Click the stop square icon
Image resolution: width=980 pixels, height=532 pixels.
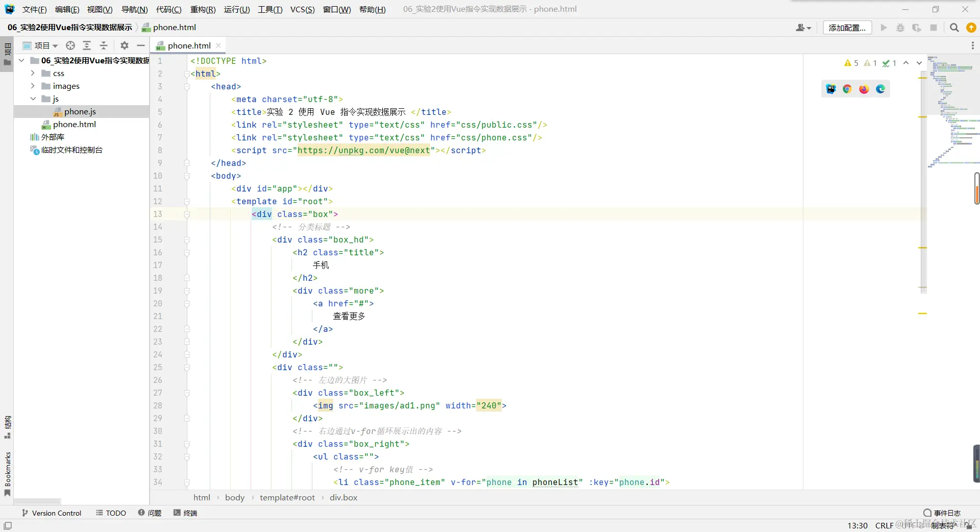pos(934,28)
